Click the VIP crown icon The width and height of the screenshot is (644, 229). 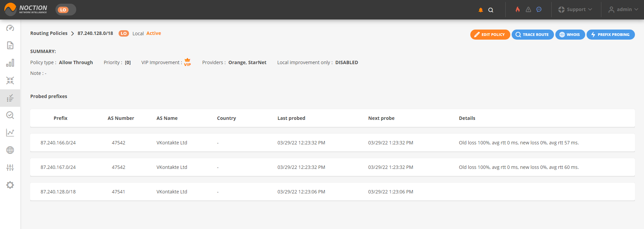187,62
